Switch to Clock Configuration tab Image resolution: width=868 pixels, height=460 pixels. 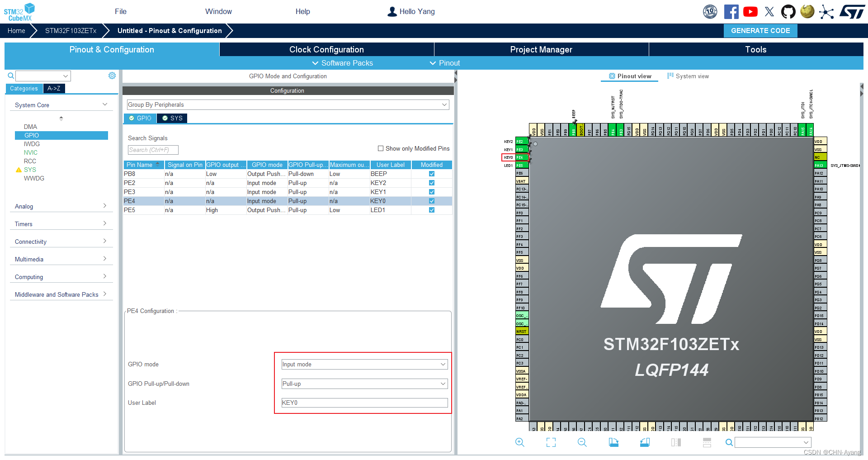click(326, 49)
